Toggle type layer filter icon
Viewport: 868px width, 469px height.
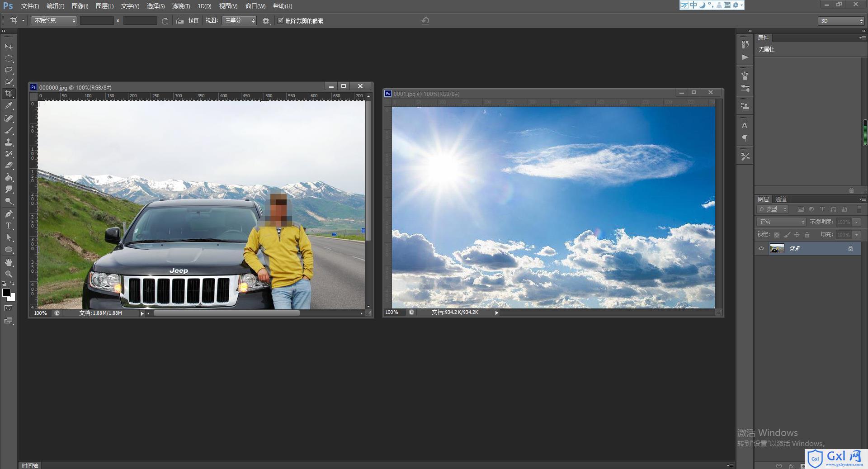point(822,209)
